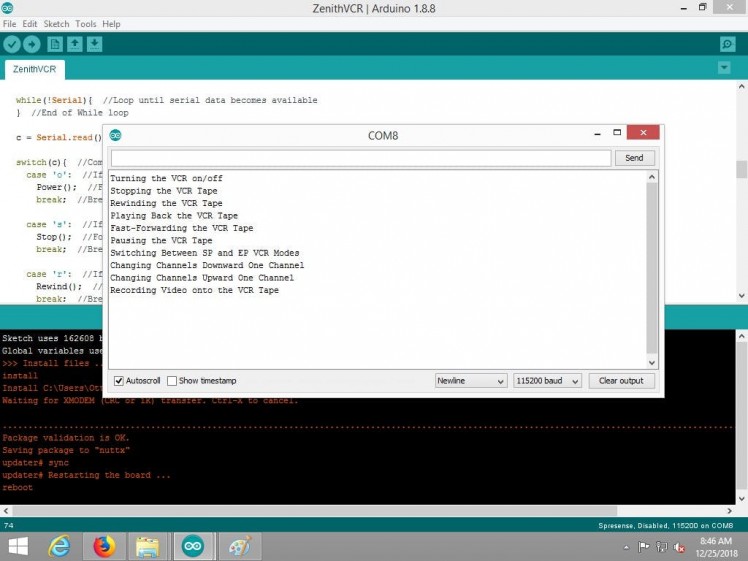Enable the Show timestamp checkbox
The image size is (748, 561).
(x=172, y=381)
